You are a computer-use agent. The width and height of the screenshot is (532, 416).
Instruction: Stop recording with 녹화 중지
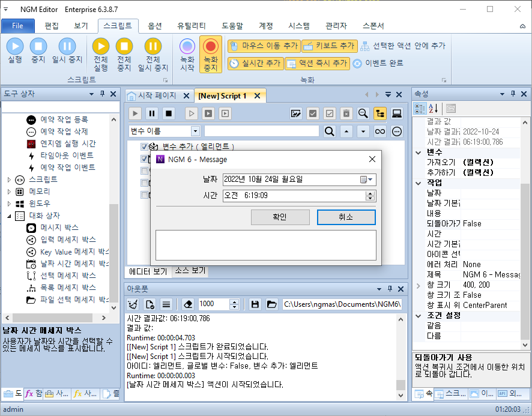click(x=211, y=55)
